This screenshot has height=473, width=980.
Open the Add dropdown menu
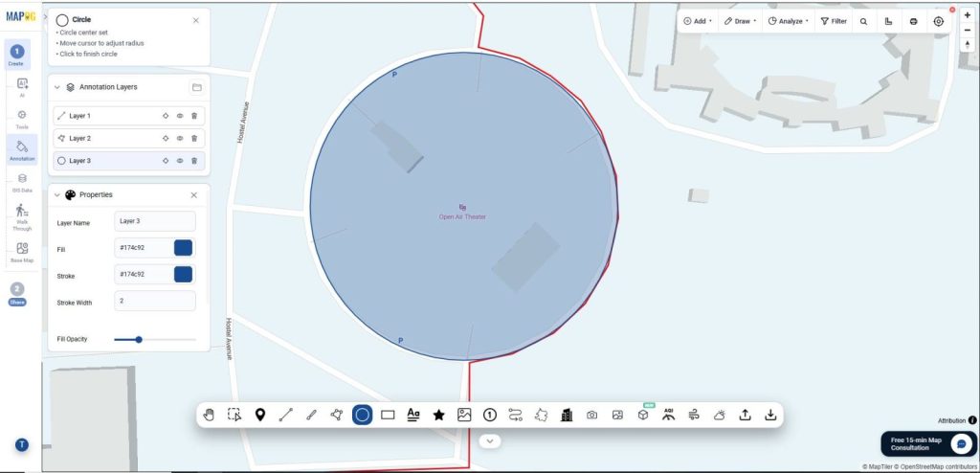[698, 21]
